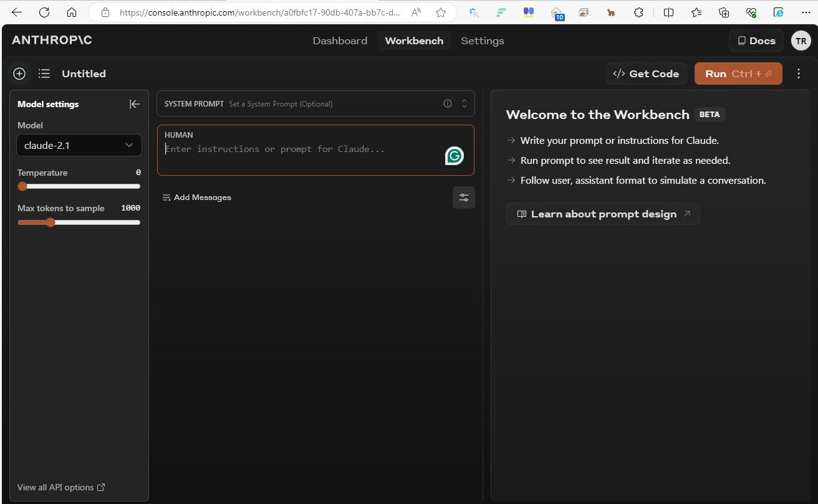Click the BETA badge
Viewport: 818px width, 504px height.
point(710,115)
